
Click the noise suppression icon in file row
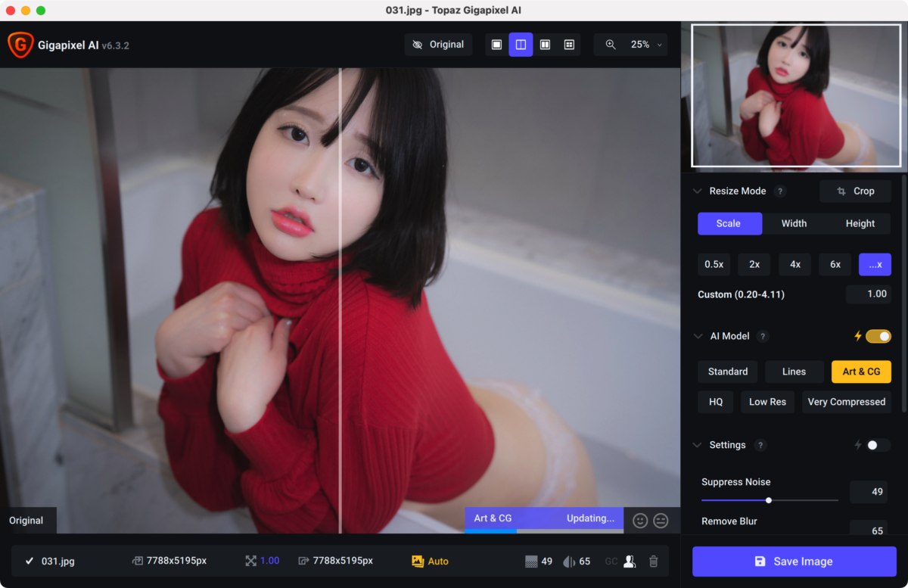[x=531, y=562]
